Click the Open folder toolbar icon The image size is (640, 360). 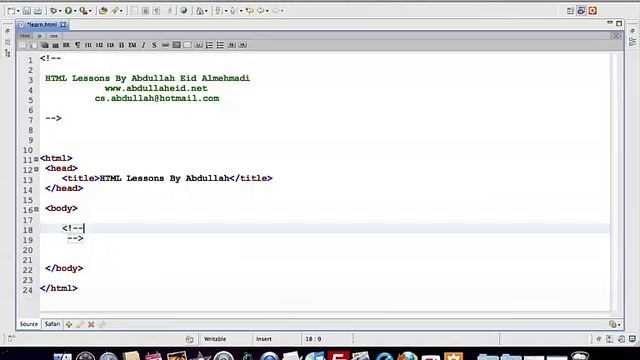click(x=103, y=11)
